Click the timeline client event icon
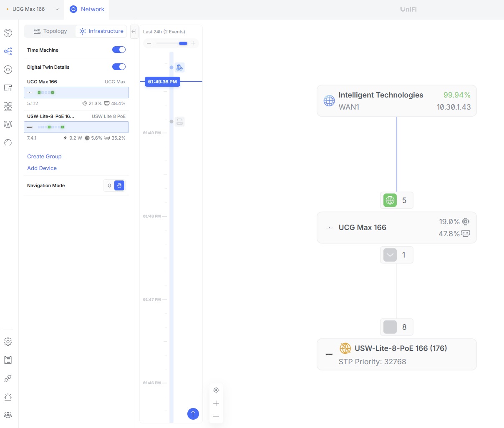Image resolution: width=504 pixels, height=428 pixels. 179,68
